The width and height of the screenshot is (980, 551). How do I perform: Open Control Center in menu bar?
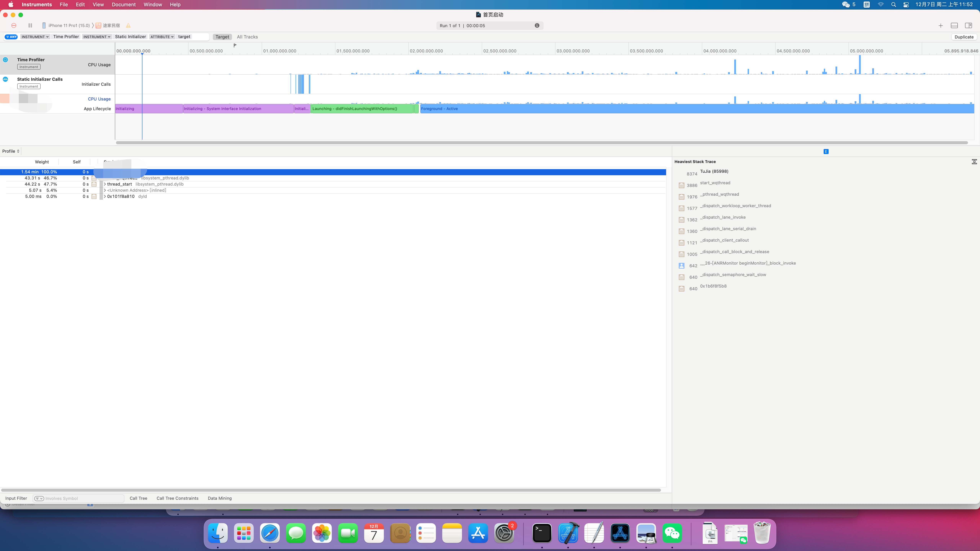click(906, 5)
